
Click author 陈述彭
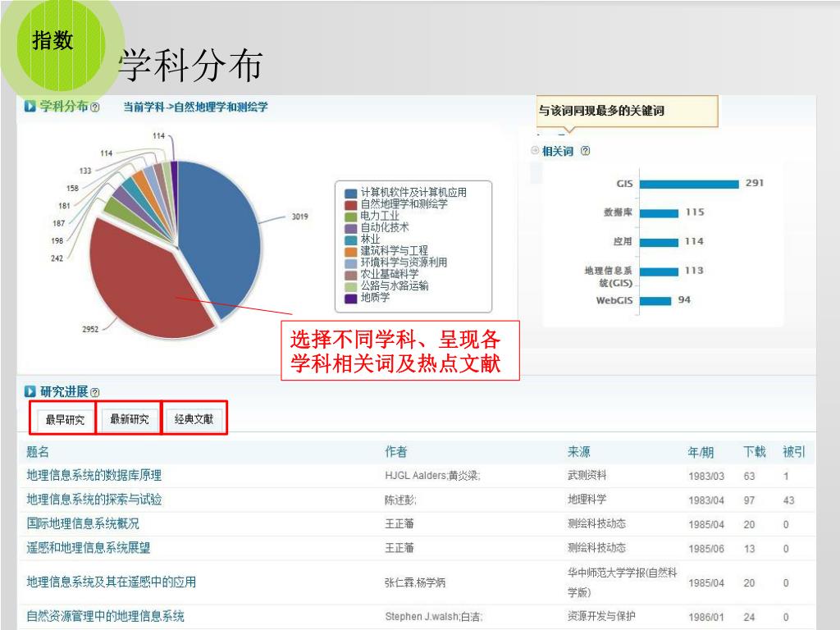tap(400, 500)
